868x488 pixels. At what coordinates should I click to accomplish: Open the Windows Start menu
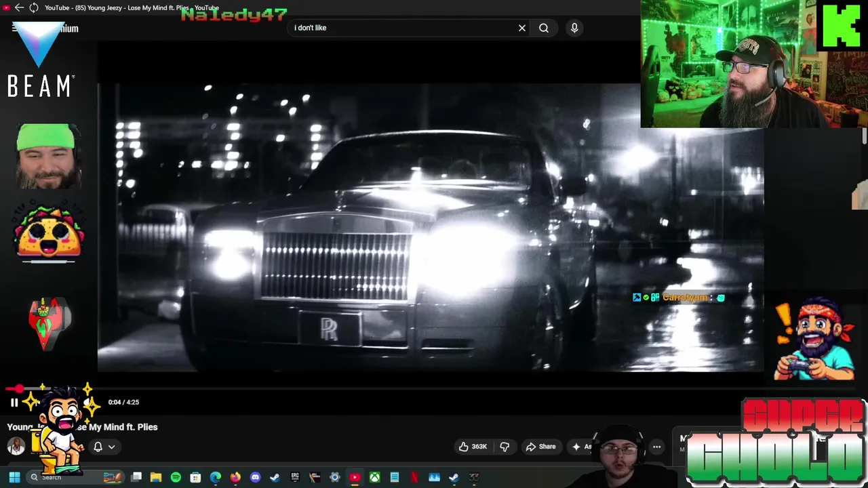[x=14, y=477]
